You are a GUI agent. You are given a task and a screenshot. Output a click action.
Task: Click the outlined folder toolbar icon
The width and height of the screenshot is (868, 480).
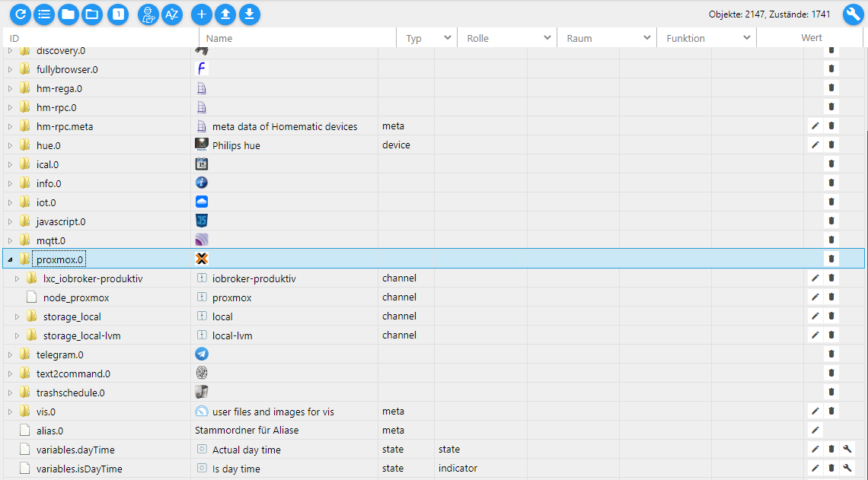tap(92, 14)
